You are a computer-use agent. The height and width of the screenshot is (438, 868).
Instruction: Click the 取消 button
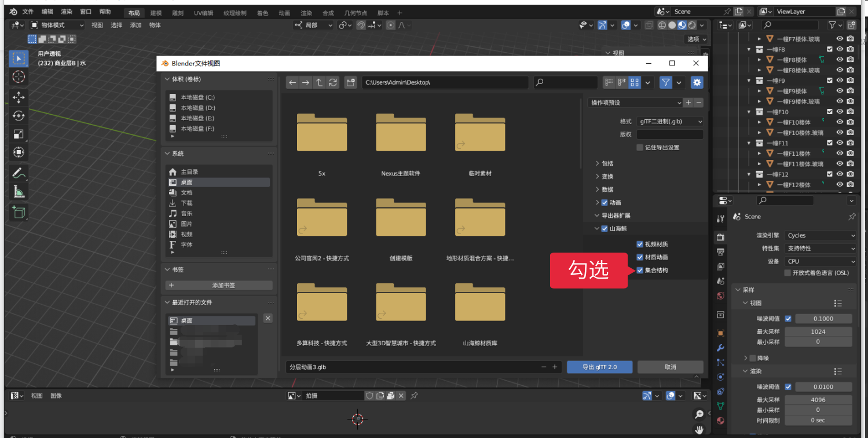click(x=670, y=367)
